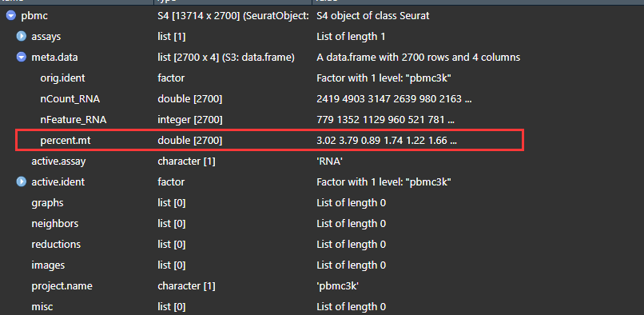Select the orig.ident row
Screen dimensions: 644x315
coord(322,78)
